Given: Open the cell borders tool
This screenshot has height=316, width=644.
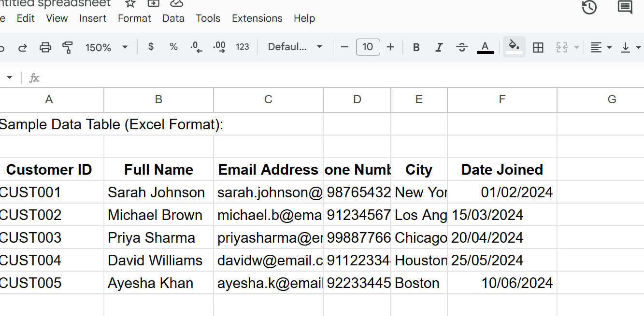Looking at the screenshot, I should [538, 47].
